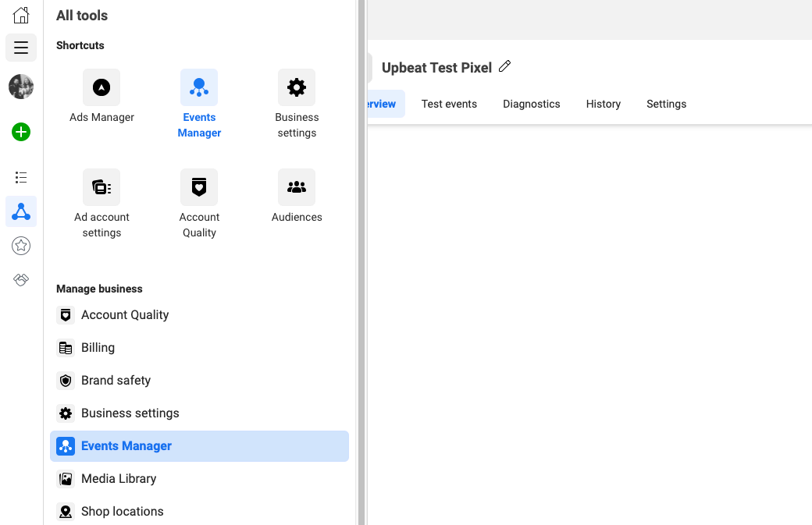Viewport: 812px width, 525px height.
Task: Open Brand safety from the list
Action: [199, 381]
